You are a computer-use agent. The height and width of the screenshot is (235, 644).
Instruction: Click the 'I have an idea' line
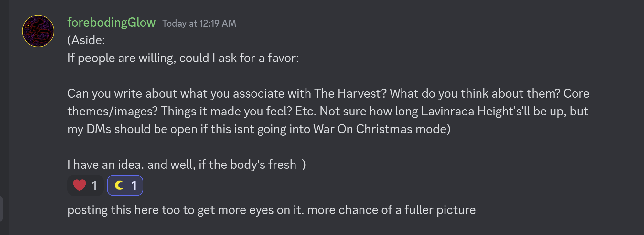tap(105, 165)
